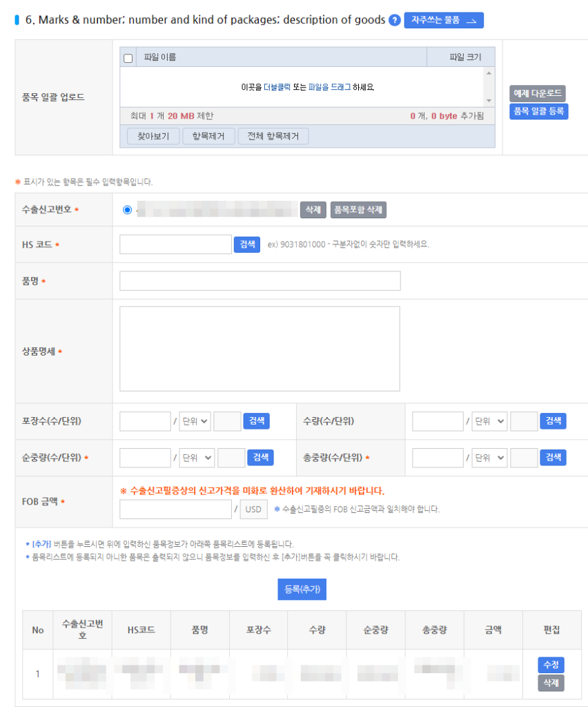The width and height of the screenshot is (588, 707).
Task: Select the 수출신고번호 radio button
Action: coord(127,210)
